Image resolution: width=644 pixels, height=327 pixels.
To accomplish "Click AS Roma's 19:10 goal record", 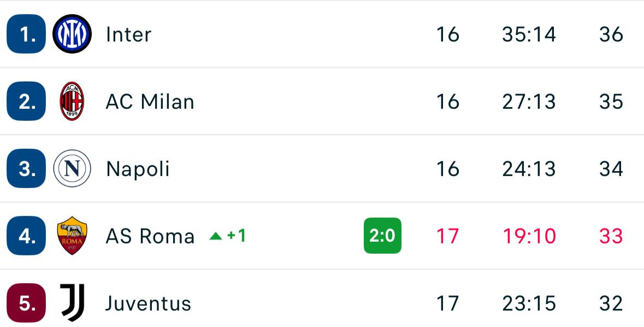I will click(529, 236).
